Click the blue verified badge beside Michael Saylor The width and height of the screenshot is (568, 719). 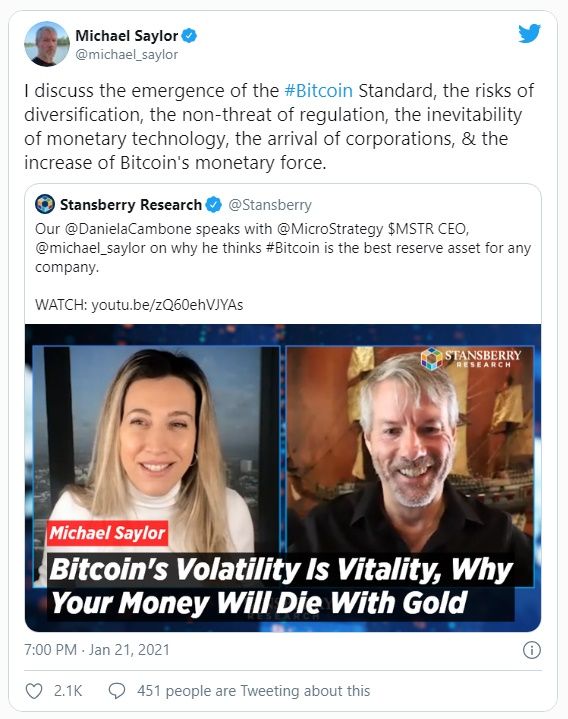pyautogui.click(x=190, y=36)
